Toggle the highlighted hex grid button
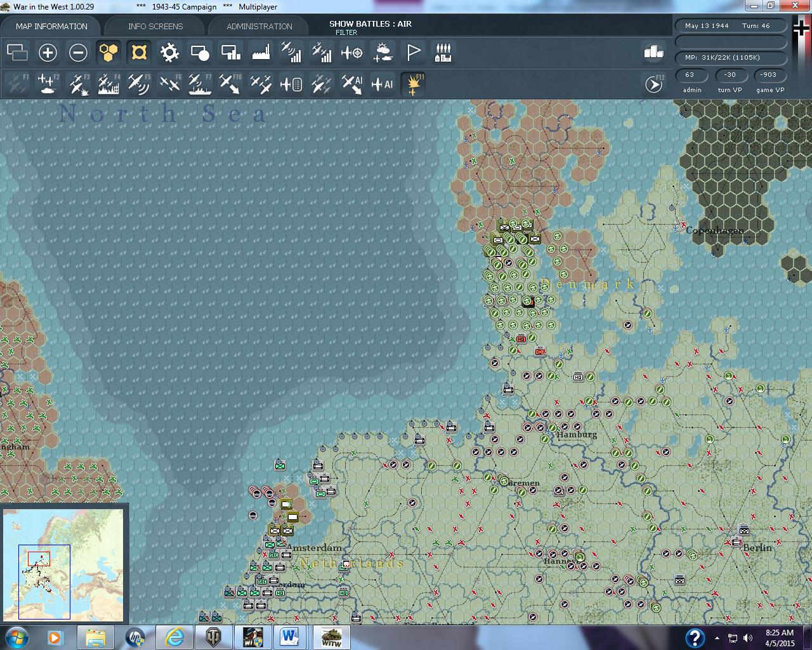This screenshot has height=650, width=812. click(x=108, y=52)
